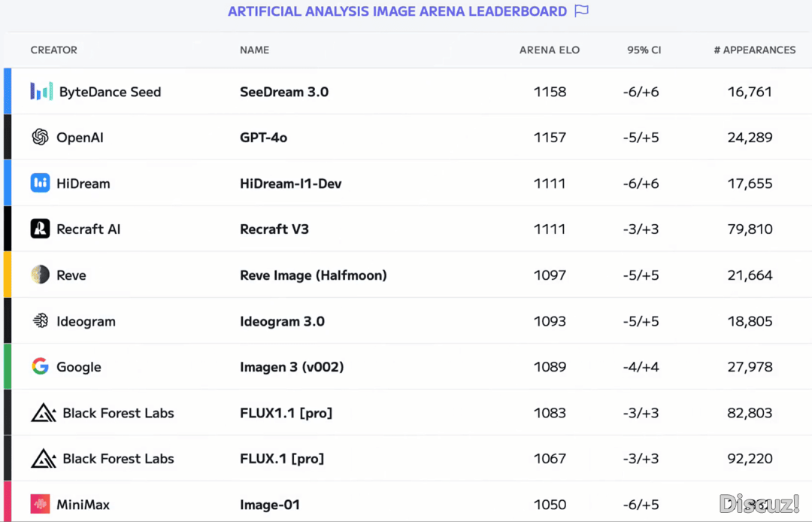Click the Recraft AI creator name
The image size is (812, 522).
(89, 229)
